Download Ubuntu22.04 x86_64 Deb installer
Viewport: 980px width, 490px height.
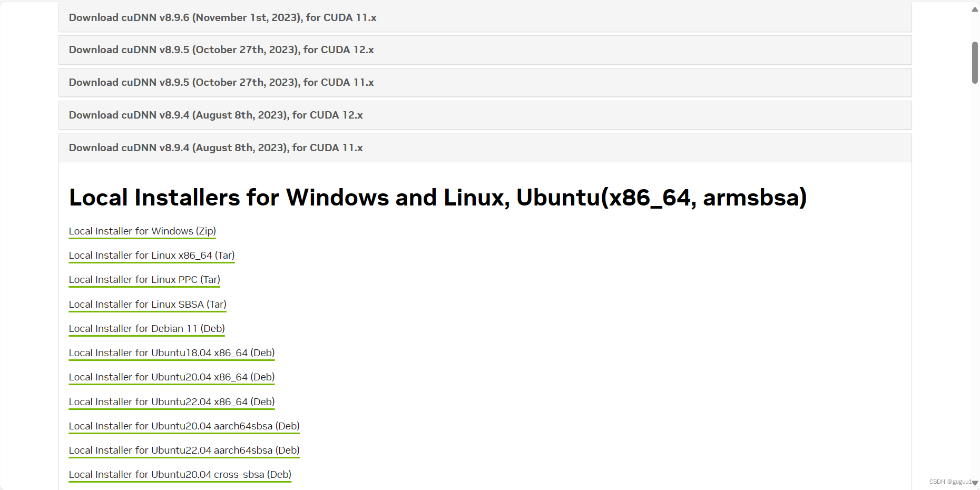pyautogui.click(x=171, y=401)
